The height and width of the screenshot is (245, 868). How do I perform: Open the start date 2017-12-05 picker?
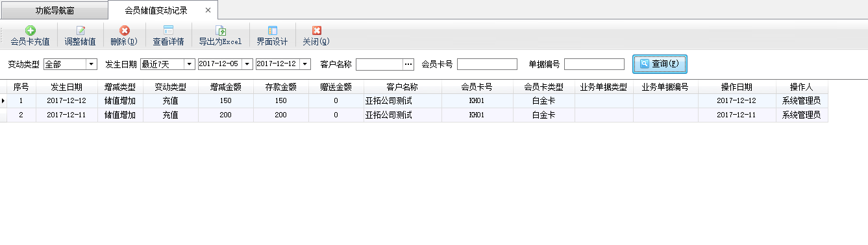click(x=247, y=64)
